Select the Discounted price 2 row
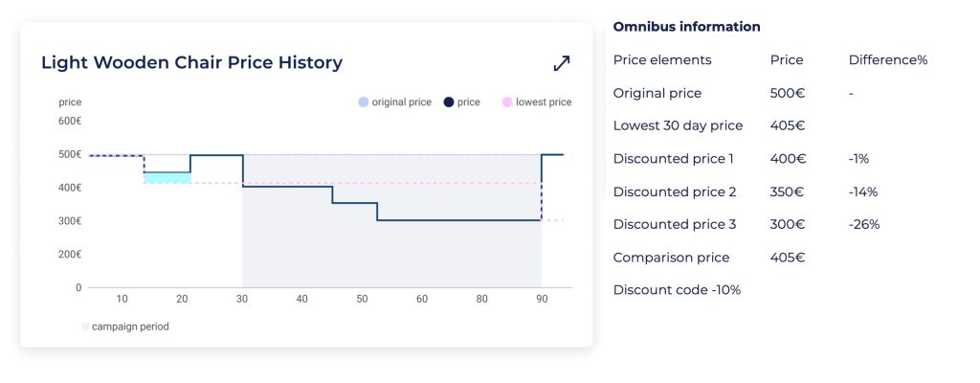The image size is (980, 383). [675, 191]
